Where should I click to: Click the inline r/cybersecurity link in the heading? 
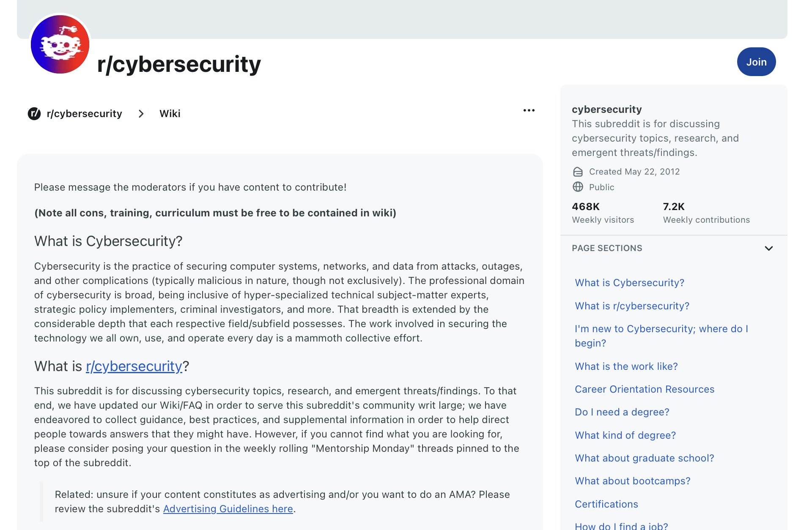click(x=134, y=366)
